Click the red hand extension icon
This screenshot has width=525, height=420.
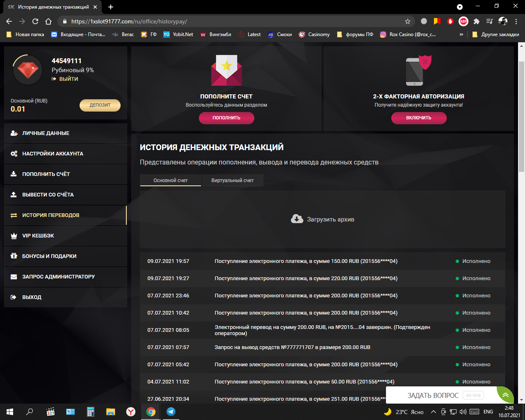click(450, 21)
